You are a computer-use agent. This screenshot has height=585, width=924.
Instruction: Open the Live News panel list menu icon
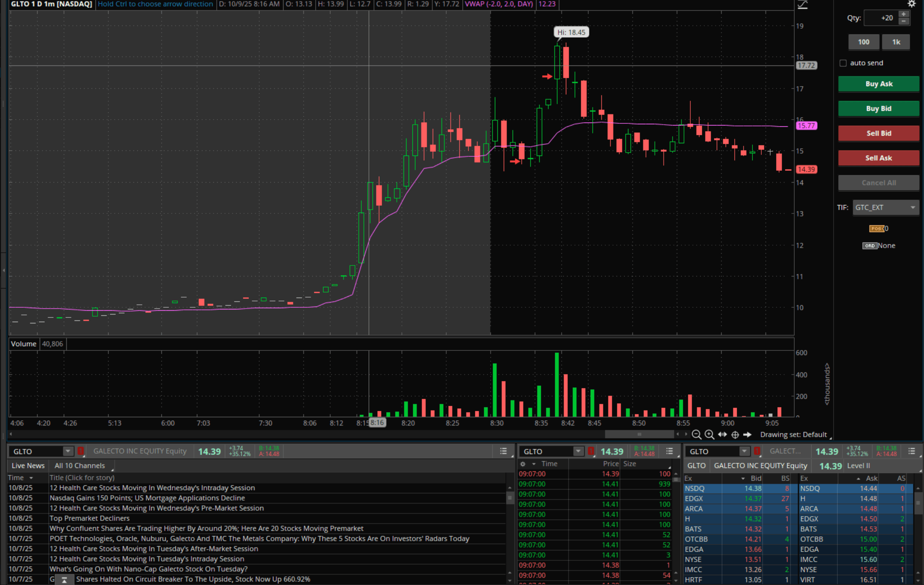(x=503, y=451)
